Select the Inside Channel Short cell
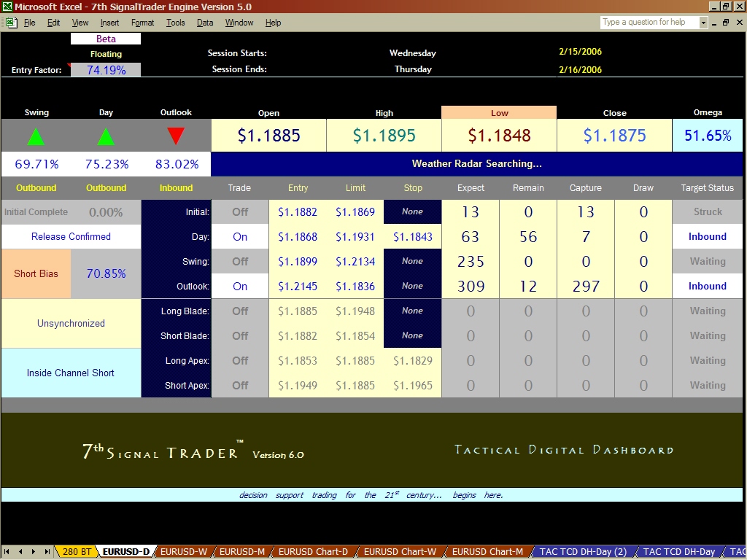Image resolution: width=747 pixels, height=560 pixels. click(71, 373)
